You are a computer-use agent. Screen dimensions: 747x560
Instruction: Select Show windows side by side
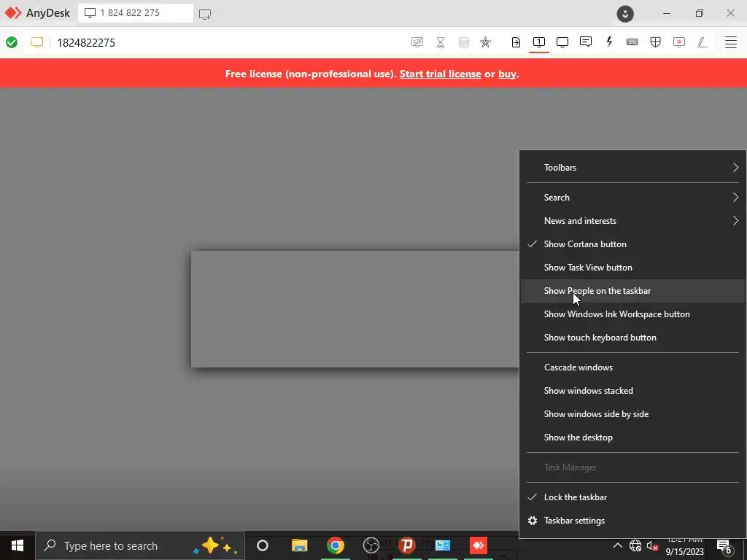[632, 414]
